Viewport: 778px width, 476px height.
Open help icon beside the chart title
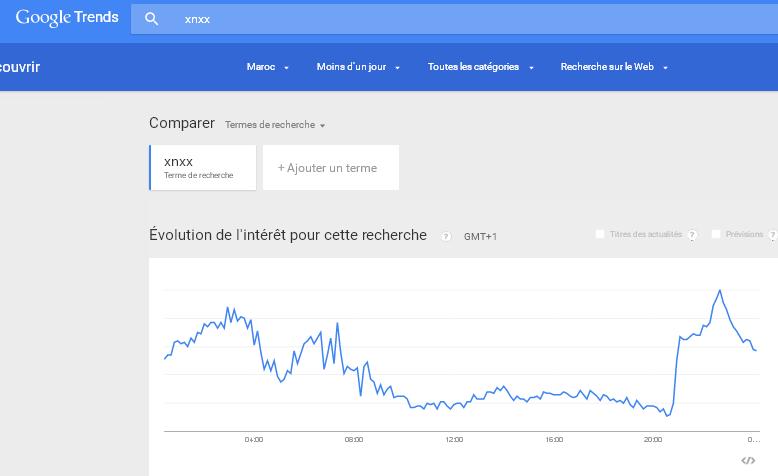[x=446, y=237]
